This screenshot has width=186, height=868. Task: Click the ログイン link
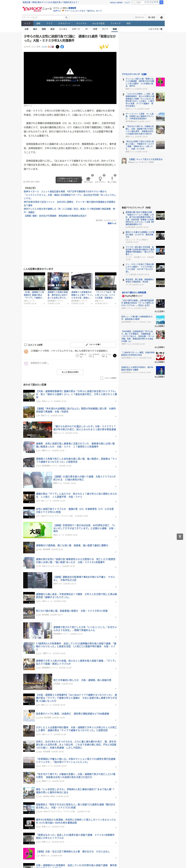pos(57,11)
